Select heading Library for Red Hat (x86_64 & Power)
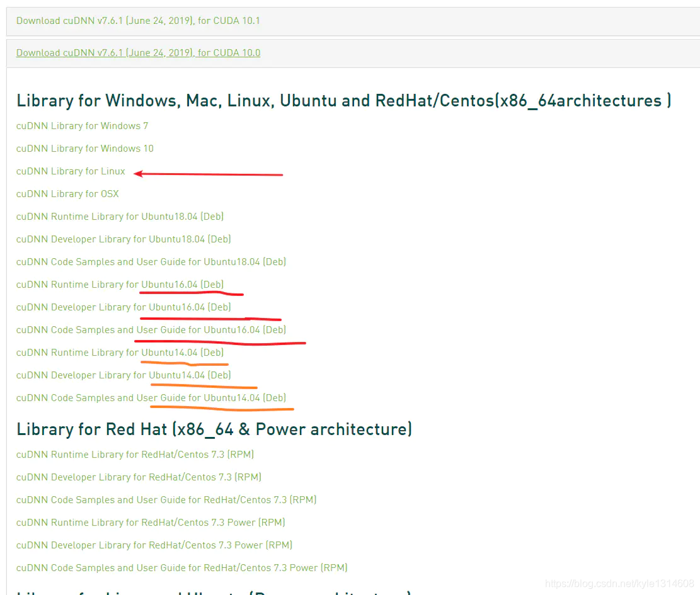The height and width of the screenshot is (595, 700). pyautogui.click(x=214, y=429)
